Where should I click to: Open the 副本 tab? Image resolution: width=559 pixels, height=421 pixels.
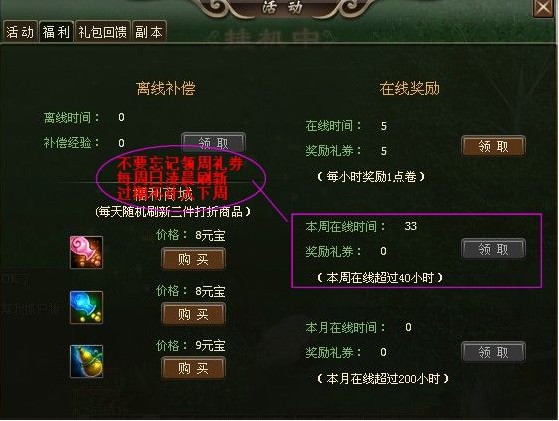pos(149,32)
